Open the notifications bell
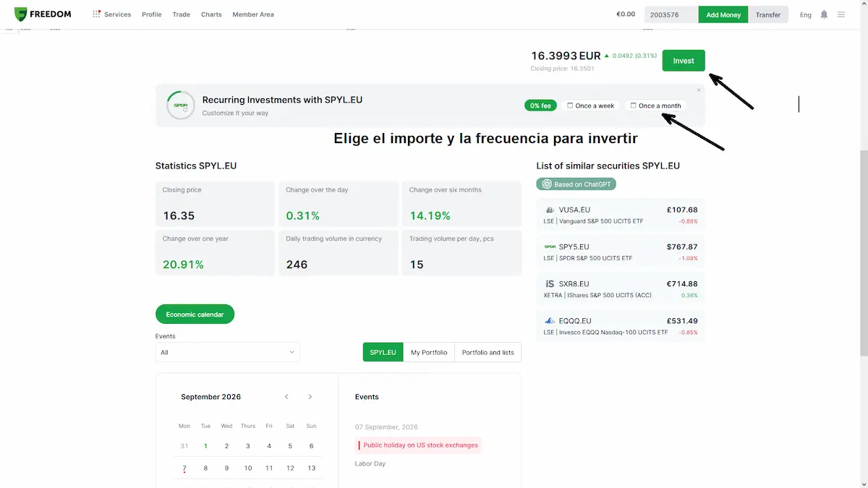 824,14
